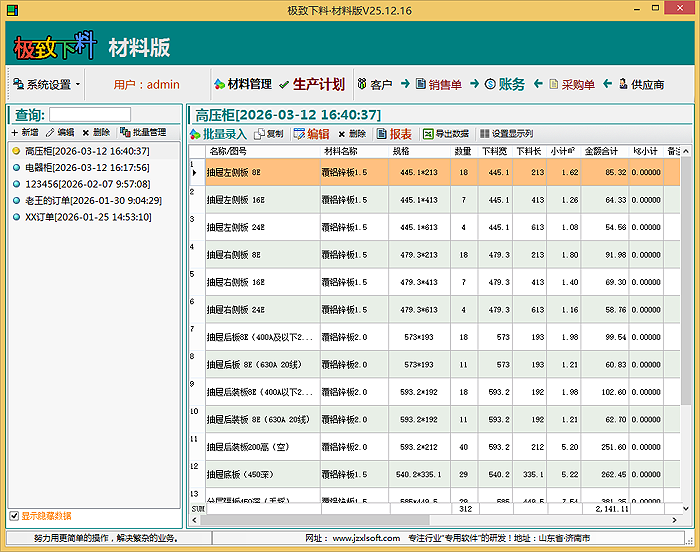The width and height of the screenshot is (700, 552).
Task: Open the 供应商 supplier section
Action: [x=641, y=85]
